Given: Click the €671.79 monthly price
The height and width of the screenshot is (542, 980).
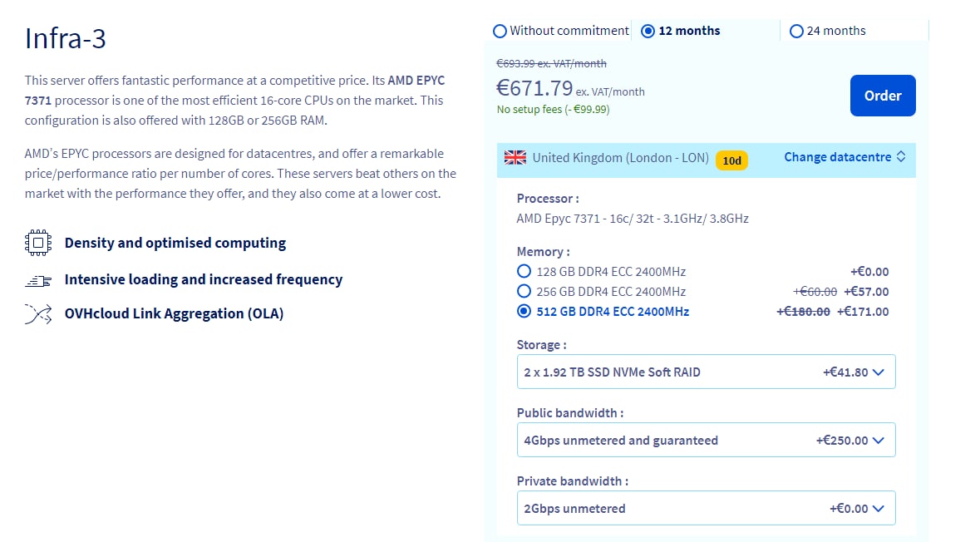Looking at the screenshot, I should (534, 88).
